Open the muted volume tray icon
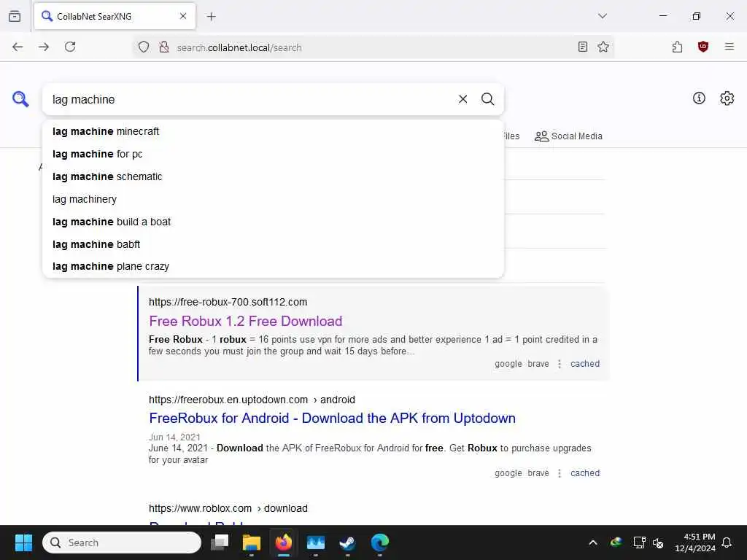Viewport: 747px width, 560px height. (658, 542)
